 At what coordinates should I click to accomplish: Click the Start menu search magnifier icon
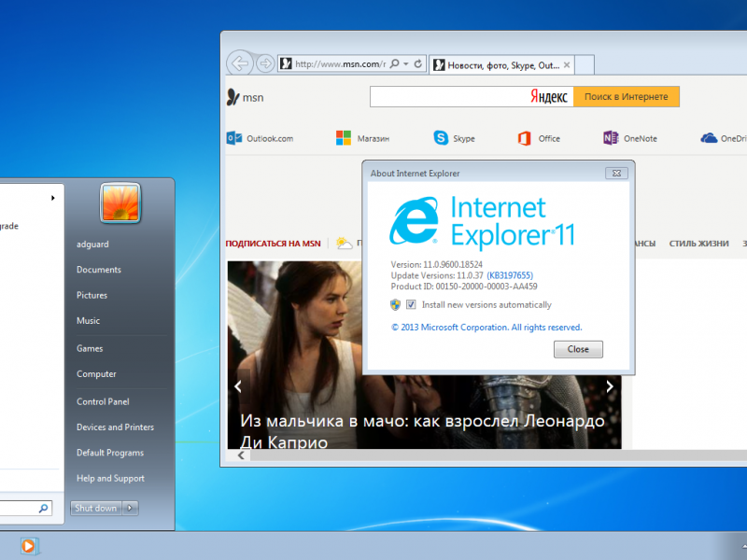click(43, 508)
